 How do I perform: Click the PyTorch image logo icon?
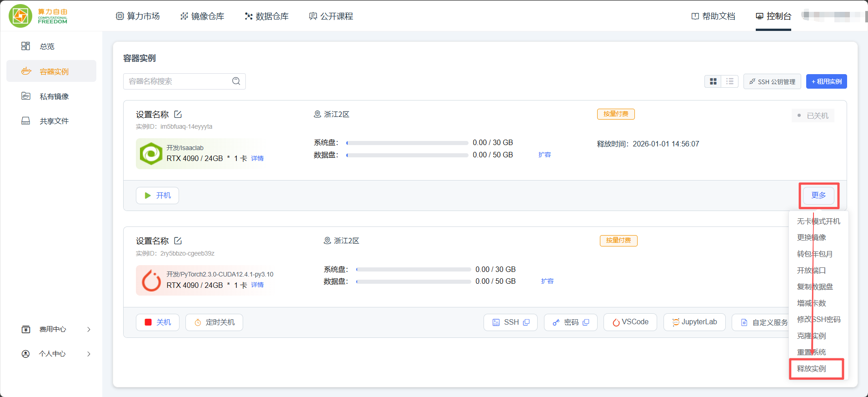(x=151, y=280)
